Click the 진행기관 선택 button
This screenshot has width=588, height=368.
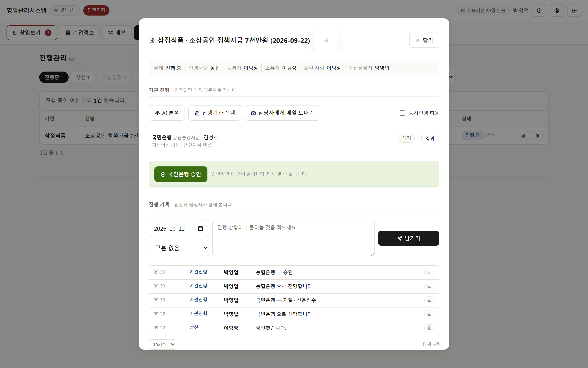[x=215, y=113]
